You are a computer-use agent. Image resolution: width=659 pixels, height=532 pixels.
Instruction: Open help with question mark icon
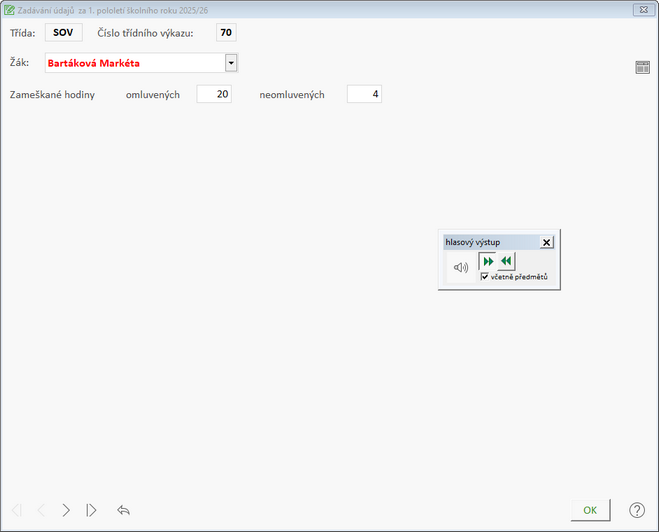pyautogui.click(x=636, y=510)
